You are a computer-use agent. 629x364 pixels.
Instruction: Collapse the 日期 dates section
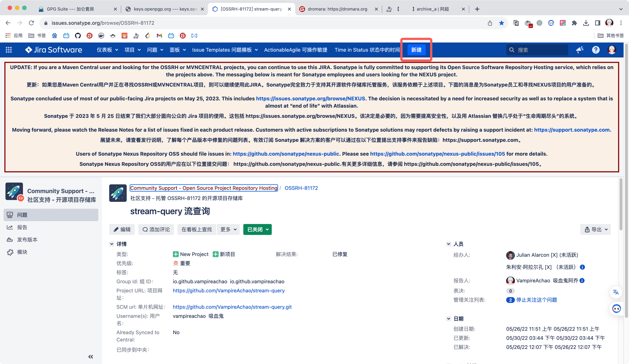(449, 319)
